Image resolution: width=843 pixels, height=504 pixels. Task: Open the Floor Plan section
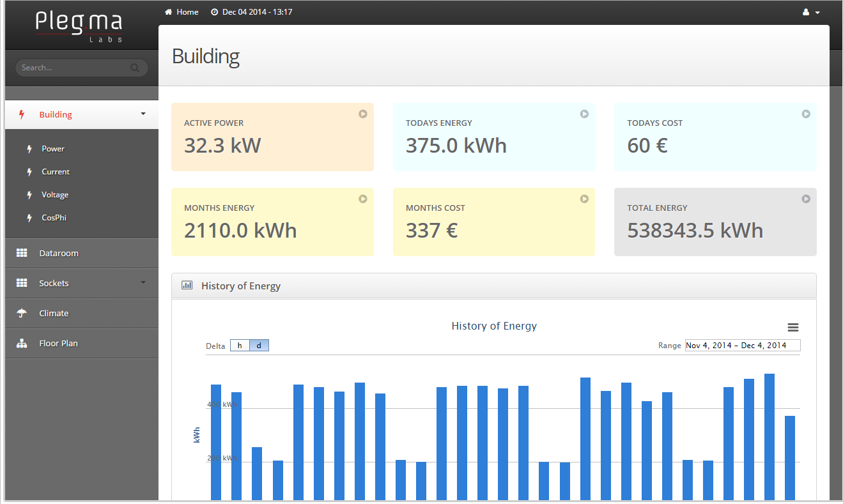point(82,343)
